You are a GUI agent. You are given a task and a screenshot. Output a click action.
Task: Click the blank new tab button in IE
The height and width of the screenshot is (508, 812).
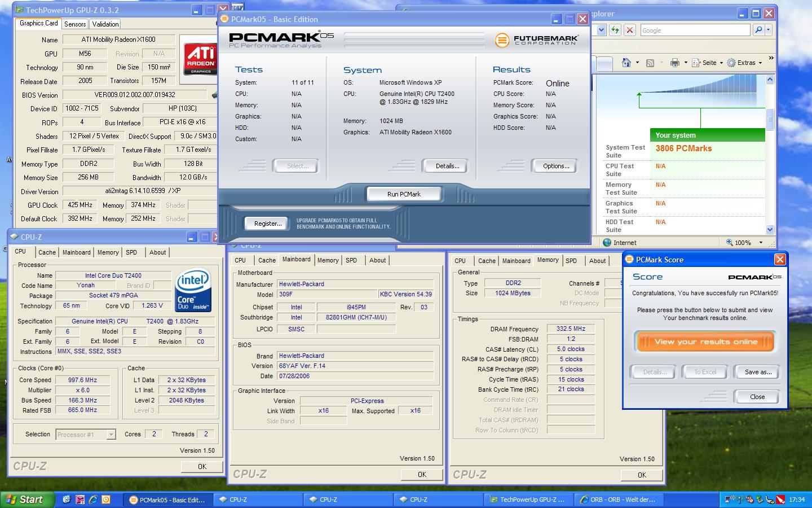604,64
